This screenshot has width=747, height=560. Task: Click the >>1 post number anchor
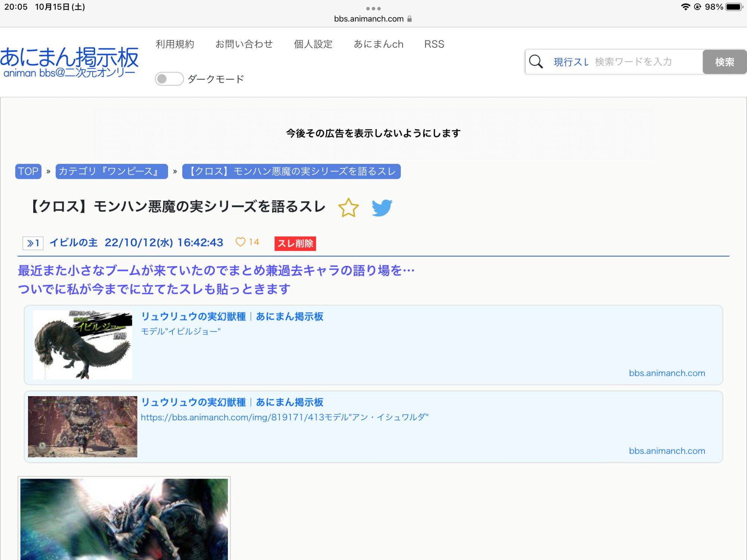pos(33,243)
